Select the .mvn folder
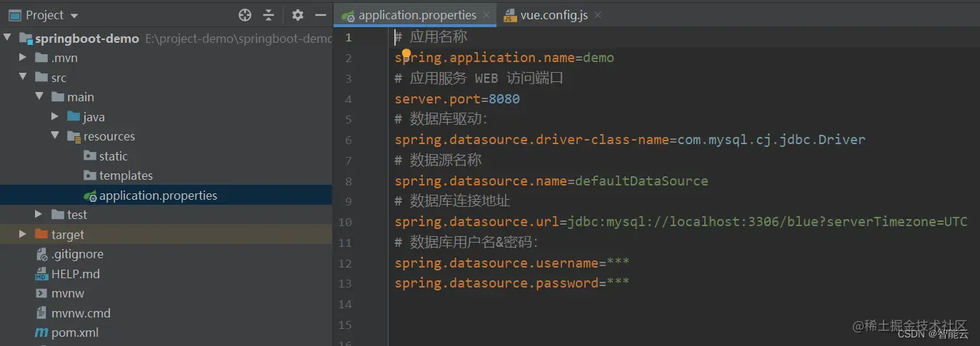The width and height of the screenshot is (980, 346). 64,58
